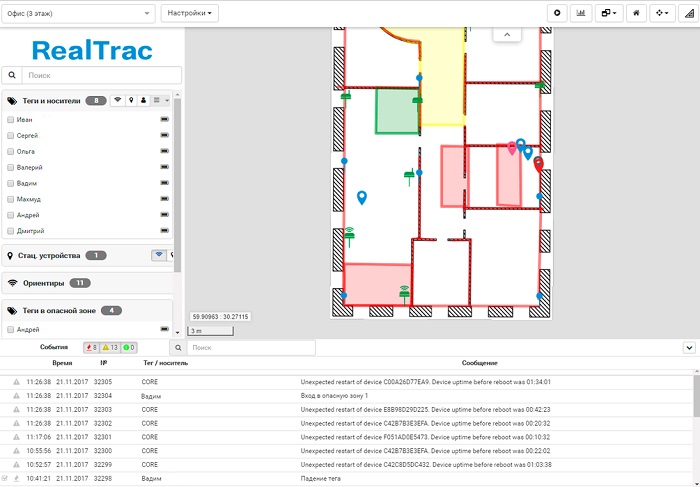The width and height of the screenshot is (700, 487).
Task: Click the playback button in top toolbar
Action: tap(558, 13)
